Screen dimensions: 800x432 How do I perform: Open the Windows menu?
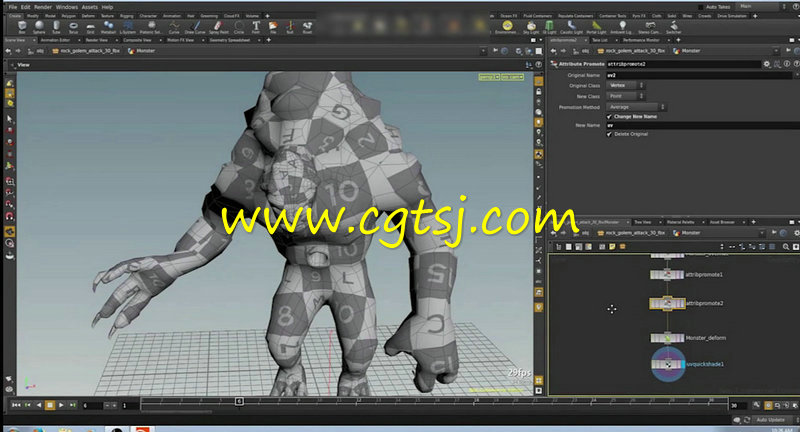(67, 7)
